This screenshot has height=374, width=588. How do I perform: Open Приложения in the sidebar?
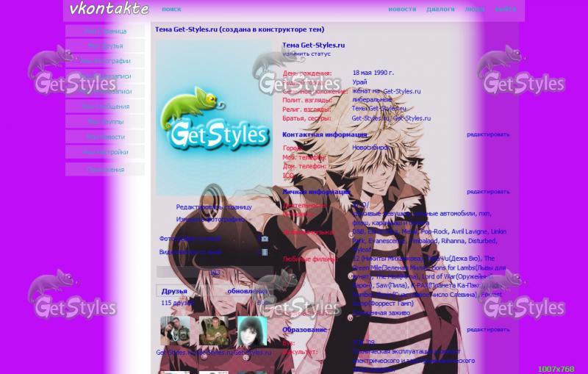point(105,170)
